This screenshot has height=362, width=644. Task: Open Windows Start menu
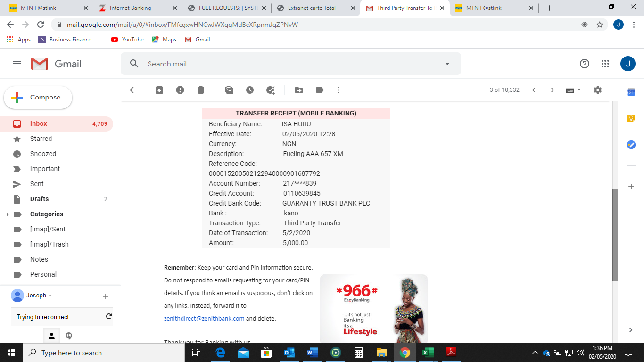[x=11, y=353]
